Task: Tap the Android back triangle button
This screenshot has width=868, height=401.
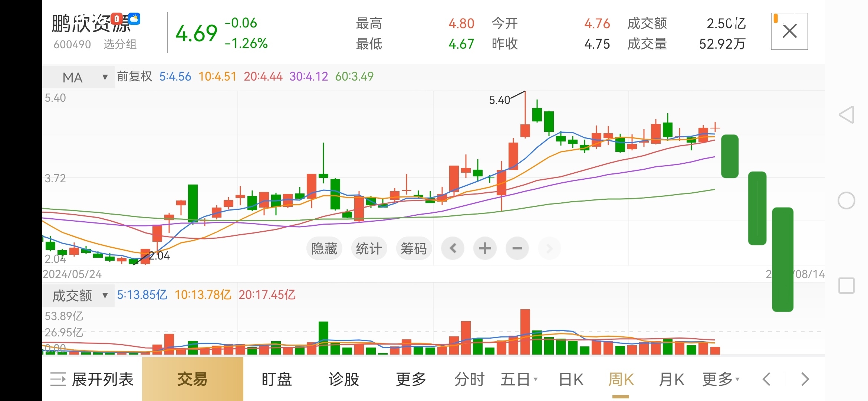Action: click(846, 115)
